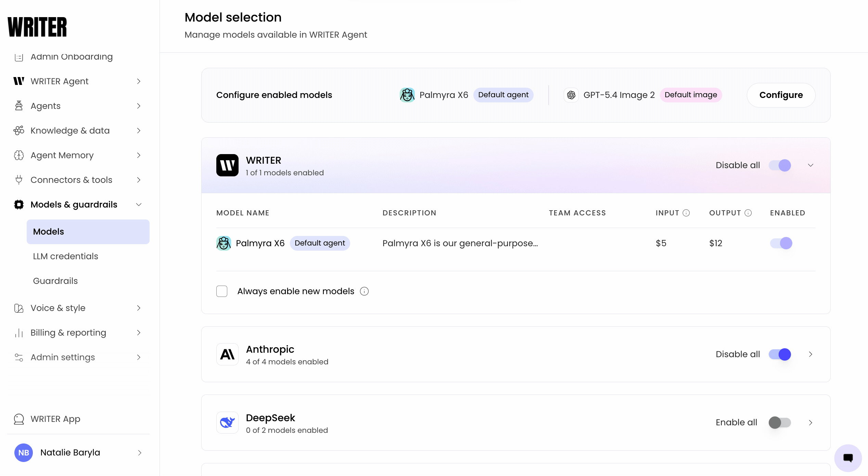Expand the Connectors & tools section
The width and height of the screenshot is (868, 476).
point(139,180)
